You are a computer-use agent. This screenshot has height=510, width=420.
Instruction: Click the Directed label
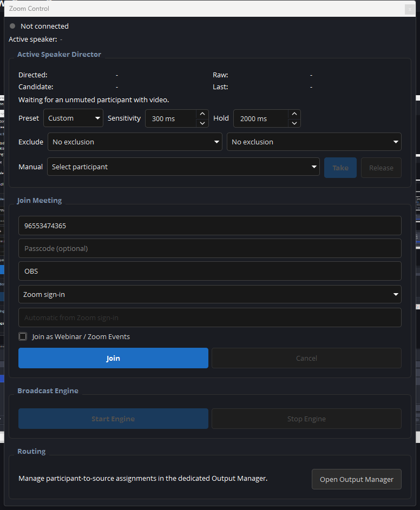coord(33,75)
